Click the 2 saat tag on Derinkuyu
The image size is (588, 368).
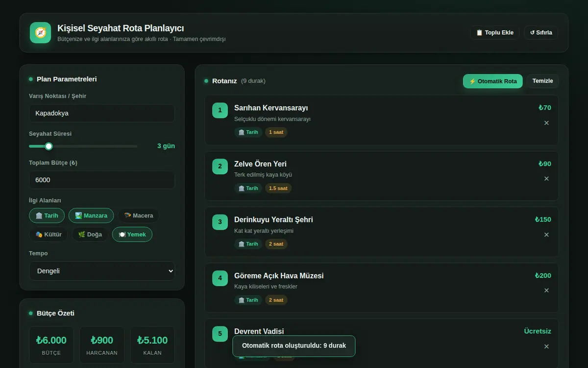[276, 244]
